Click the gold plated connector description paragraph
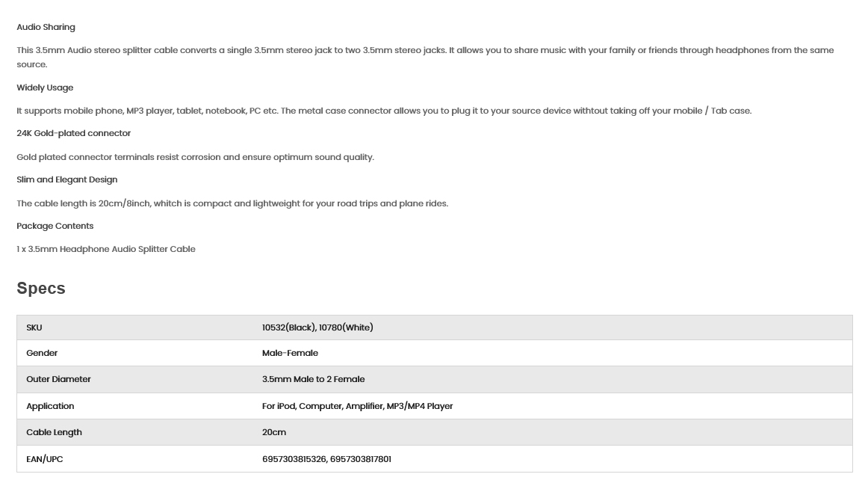 [196, 157]
